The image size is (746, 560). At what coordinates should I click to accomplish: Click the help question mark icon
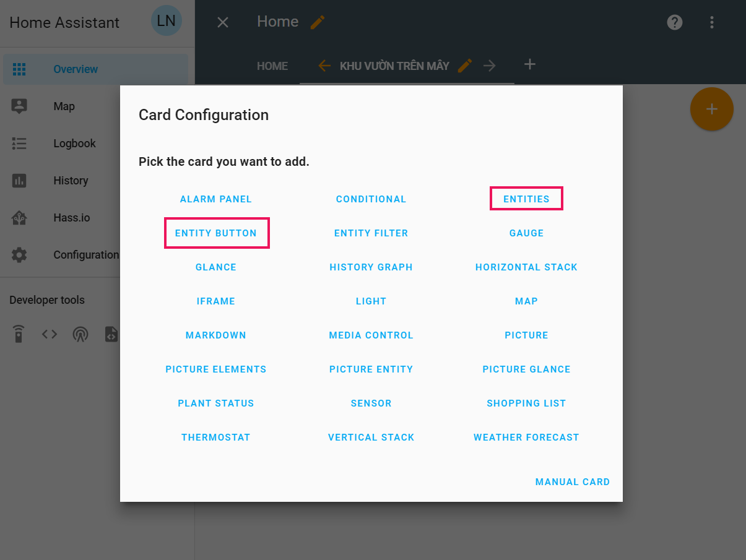pyautogui.click(x=675, y=22)
